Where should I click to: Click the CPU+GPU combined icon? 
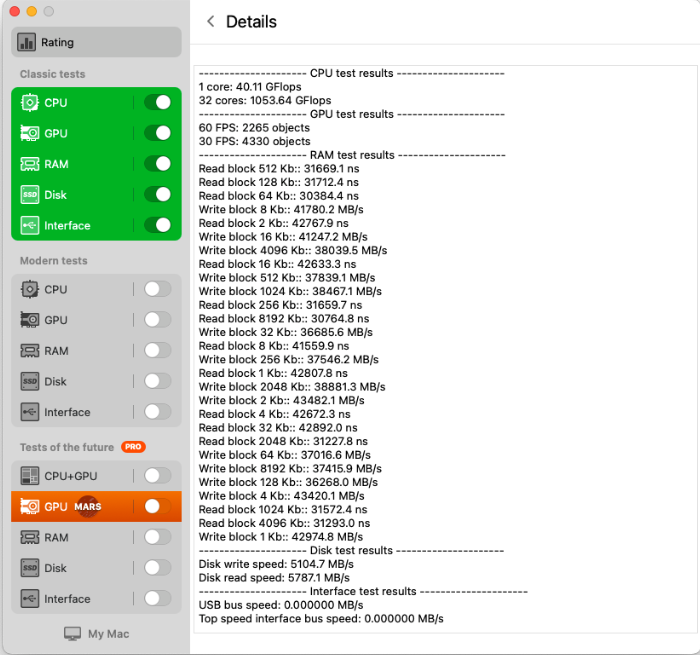[29, 476]
